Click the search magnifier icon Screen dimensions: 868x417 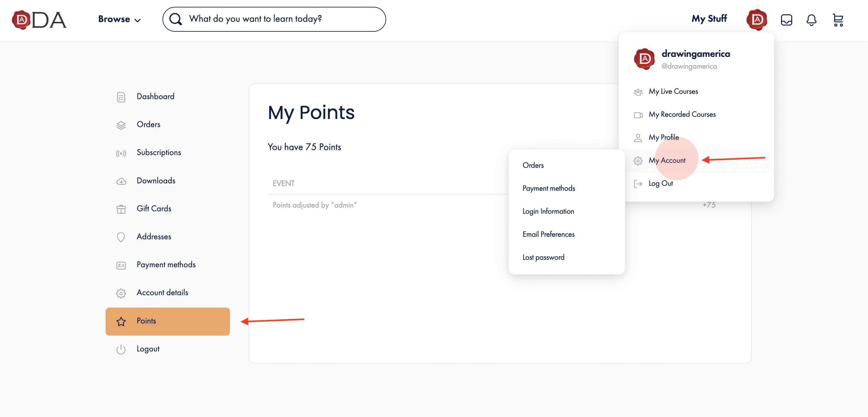[176, 19]
